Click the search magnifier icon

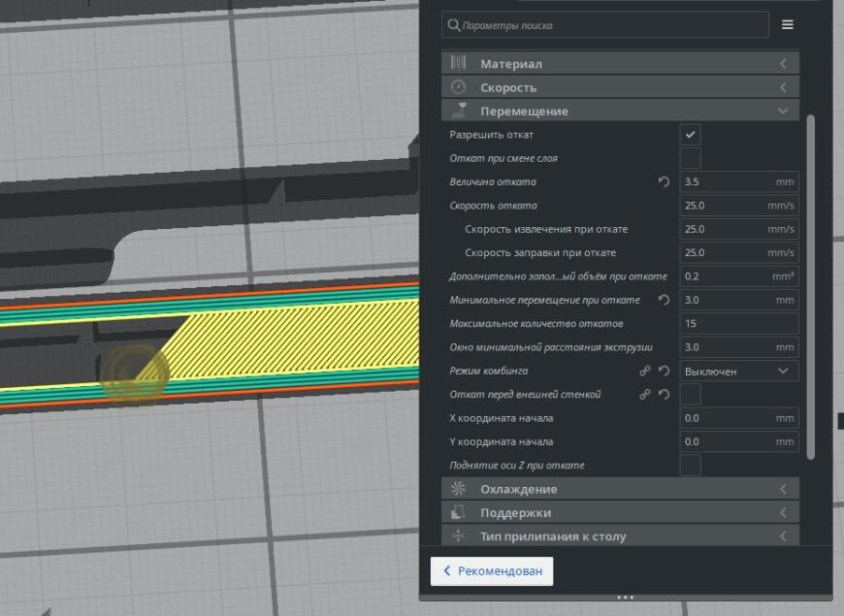[x=453, y=25]
